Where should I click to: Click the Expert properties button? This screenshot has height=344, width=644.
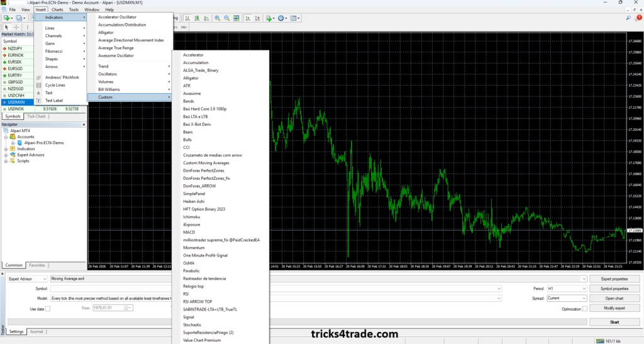pos(614,279)
